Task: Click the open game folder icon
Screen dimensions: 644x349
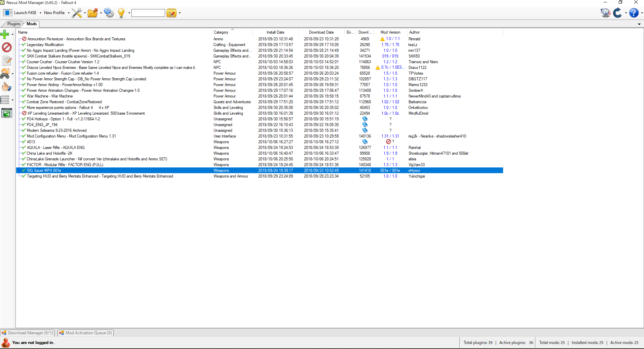Action: (92, 13)
